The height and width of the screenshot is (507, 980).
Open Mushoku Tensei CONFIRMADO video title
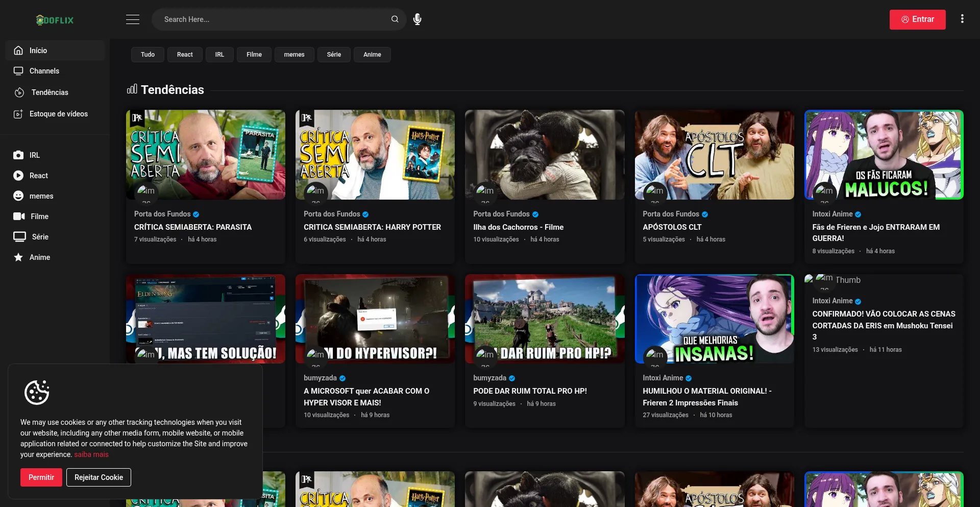click(x=884, y=325)
